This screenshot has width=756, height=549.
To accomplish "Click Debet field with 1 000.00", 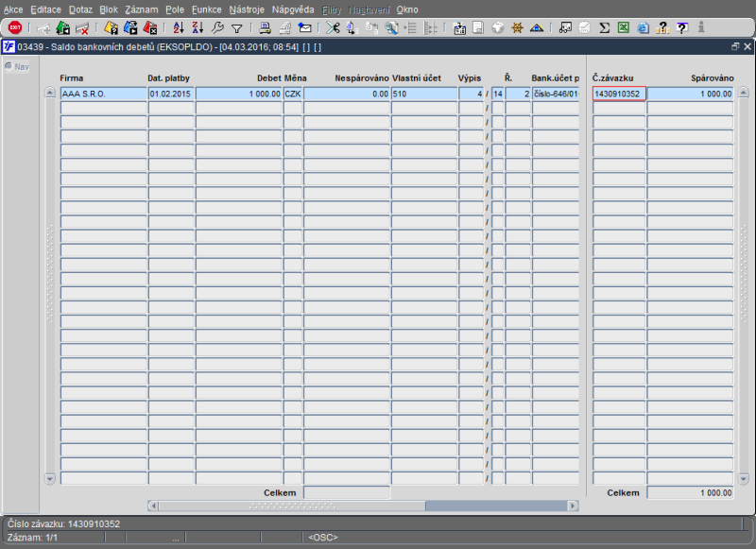I will click(239, 94).
